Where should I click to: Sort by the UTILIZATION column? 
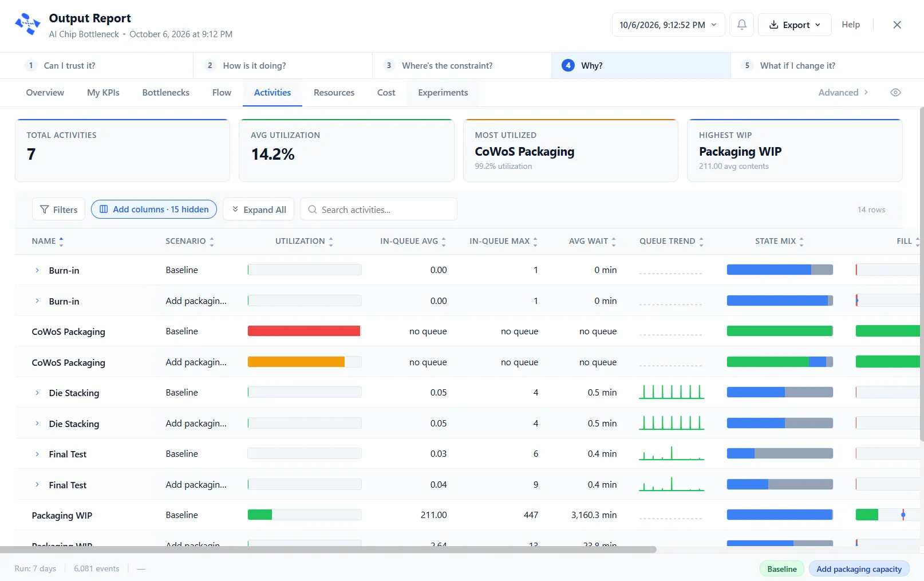[304, 241]
